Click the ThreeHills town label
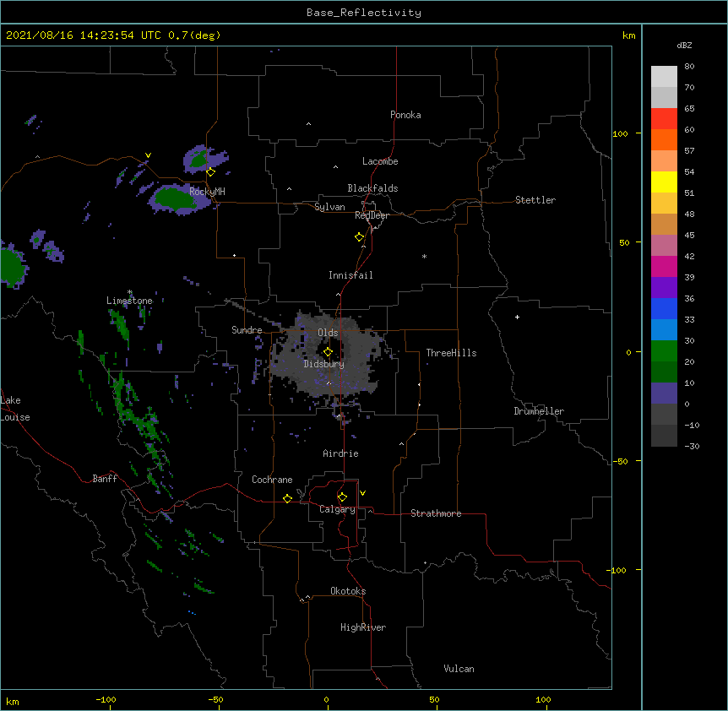728x711 pixels. point(451,353)
